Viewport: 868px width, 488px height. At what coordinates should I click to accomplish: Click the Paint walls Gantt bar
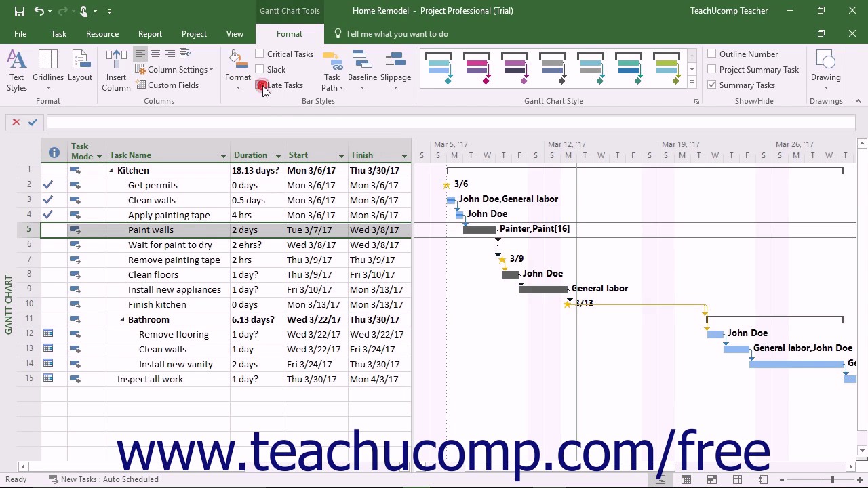pyautogui.click(x=479, y=230)
